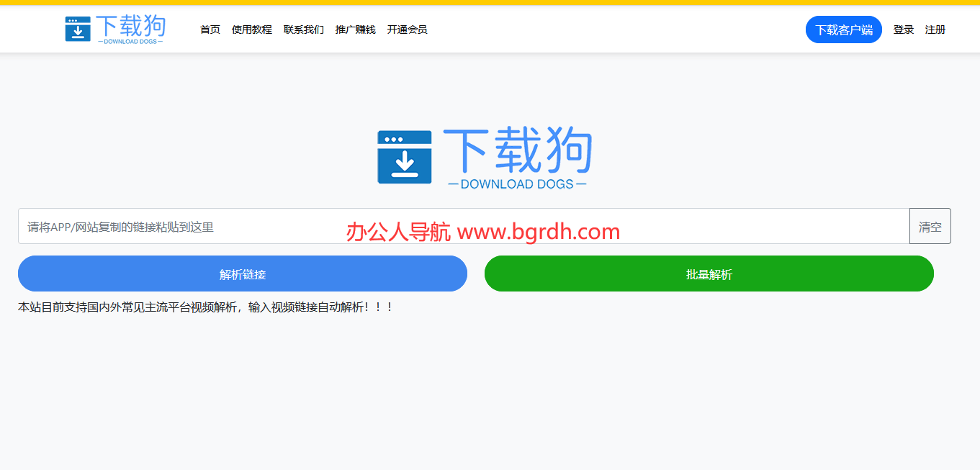
Task: Select 联系我们 in the navigation bar
Action: pos(303,30)
